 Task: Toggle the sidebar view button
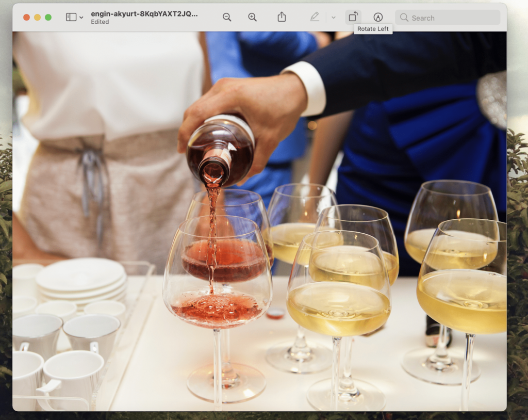pyautogui.click(x=71, y=17)
